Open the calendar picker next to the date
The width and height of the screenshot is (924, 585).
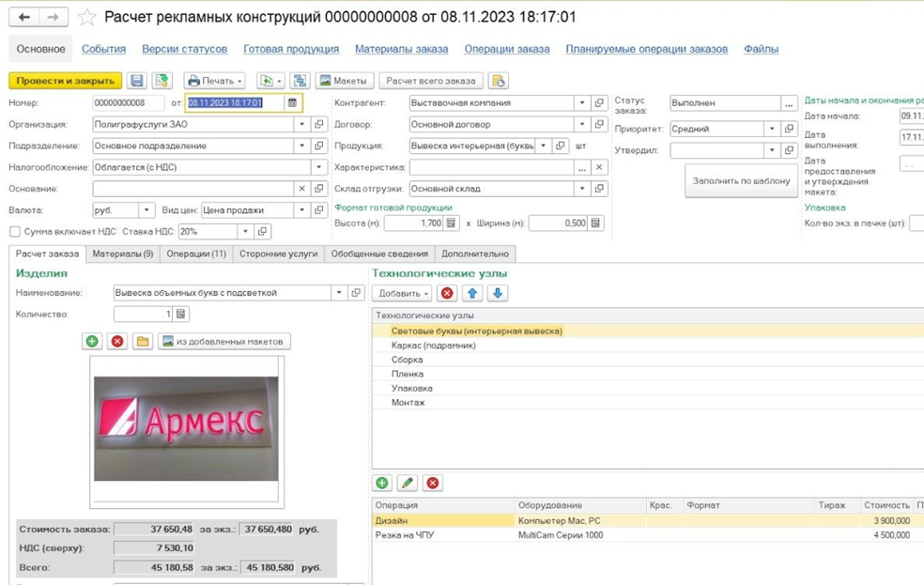292,103
